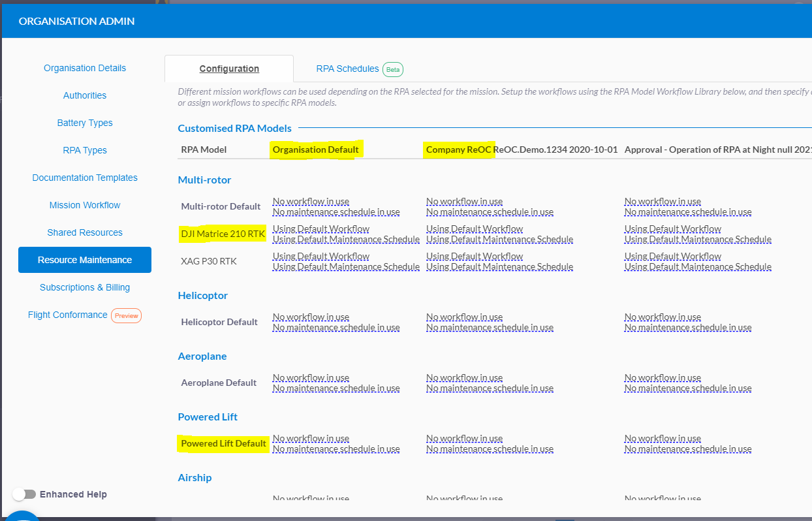The width and height of the screenshot is (812, 521).
Task: Open Documentation Templates section
Action: 85,178
